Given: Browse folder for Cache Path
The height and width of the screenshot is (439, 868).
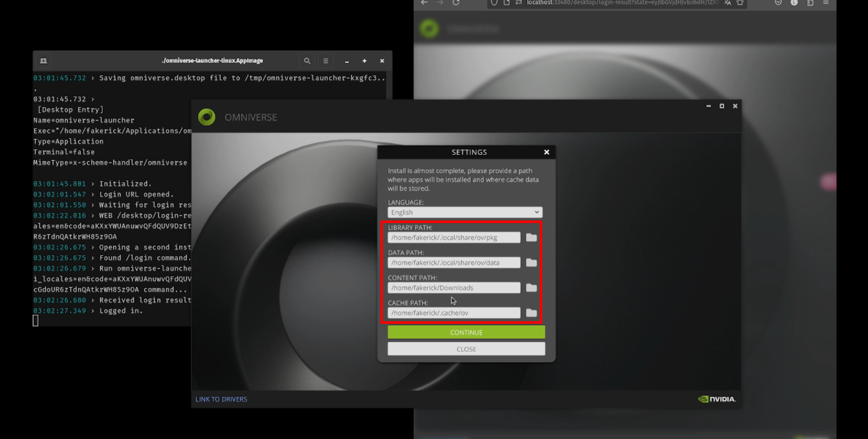Looking at the screenshot, I should [531, 313].
